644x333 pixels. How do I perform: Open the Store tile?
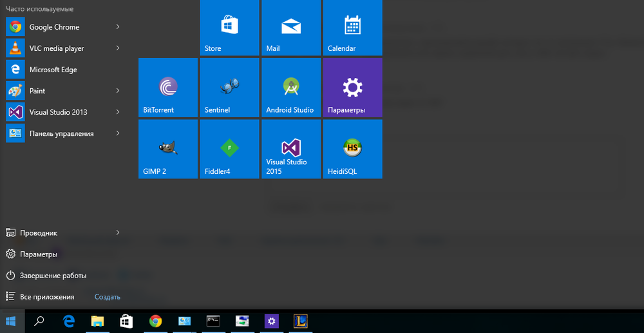(229, 28)
